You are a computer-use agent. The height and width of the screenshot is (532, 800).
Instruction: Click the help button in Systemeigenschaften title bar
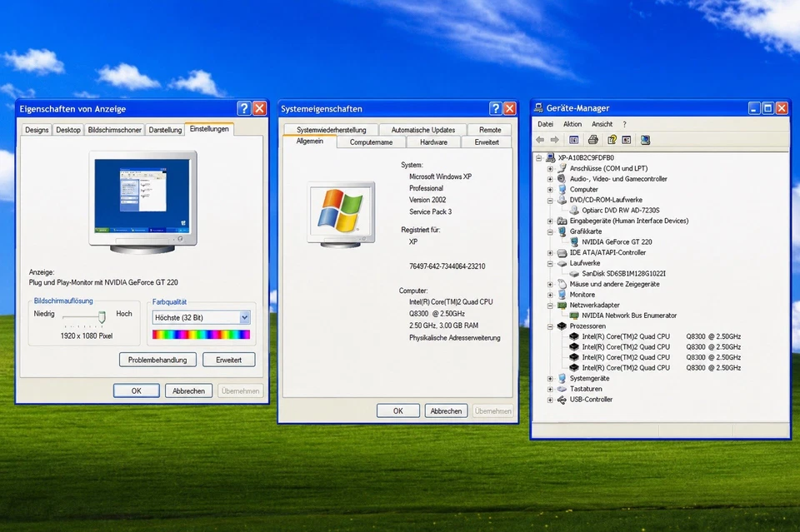(x=495, y=108)
